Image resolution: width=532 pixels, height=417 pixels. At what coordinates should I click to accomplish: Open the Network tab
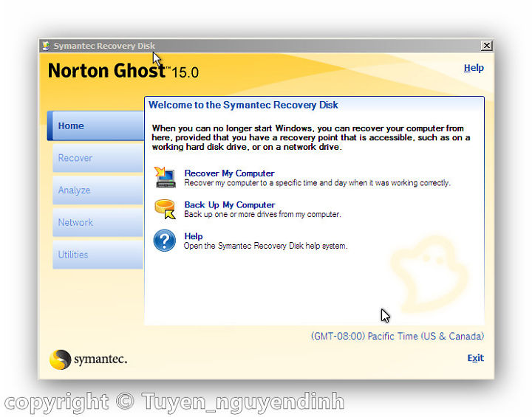(x=98, y=222)
